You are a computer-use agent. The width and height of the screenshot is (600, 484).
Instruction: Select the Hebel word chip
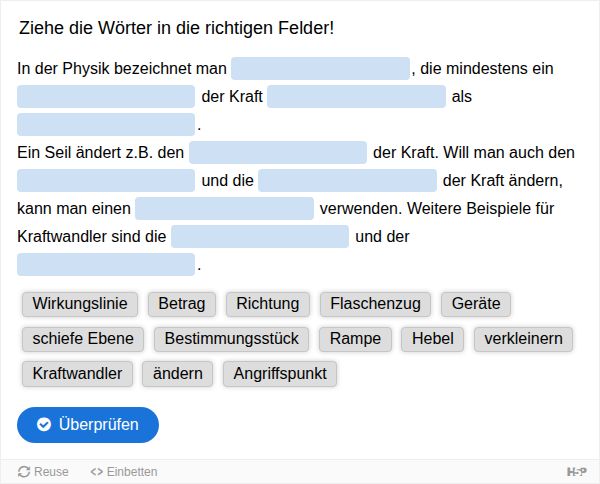pyautogui.click(x=433, y=339)
